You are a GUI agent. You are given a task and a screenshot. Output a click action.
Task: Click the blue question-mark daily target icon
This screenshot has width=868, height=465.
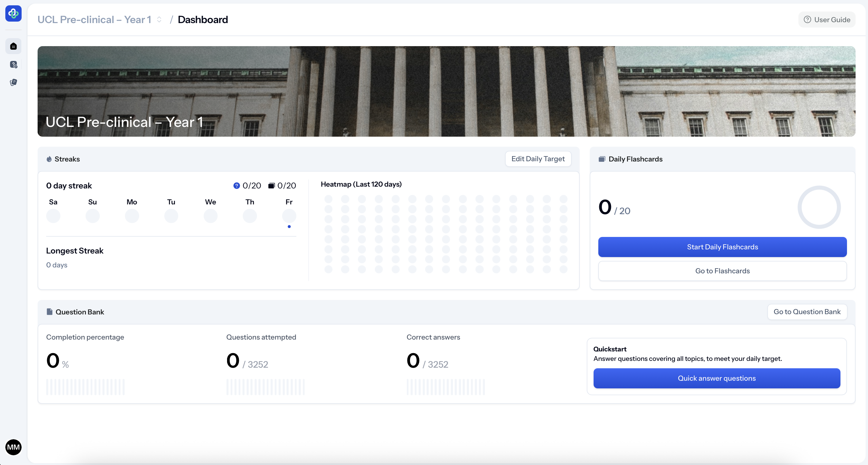click(237, 185)
